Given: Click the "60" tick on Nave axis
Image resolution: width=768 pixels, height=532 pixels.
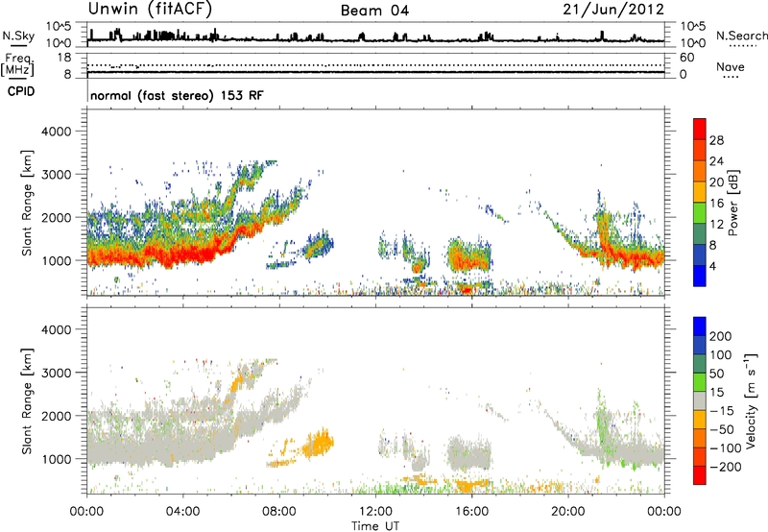Looking at the screenshot, I should [686, 58].
